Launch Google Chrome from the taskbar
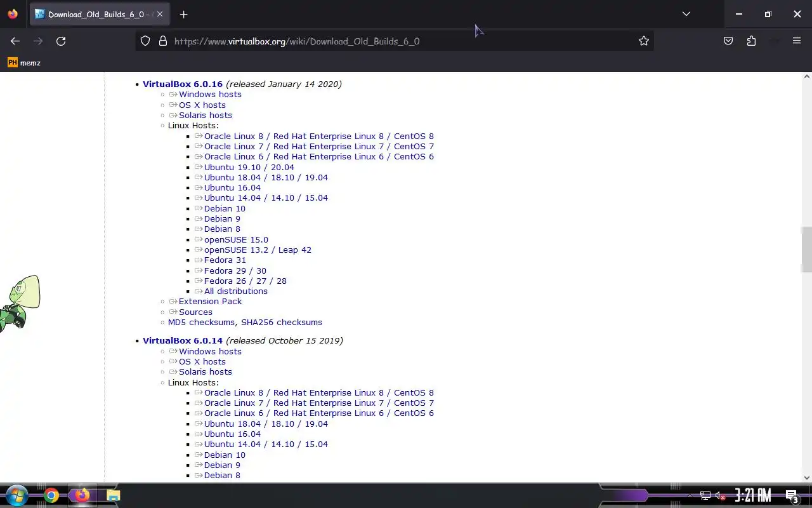Image resolution: width=812 pixels, height=508 pixels. click(51, 495)
